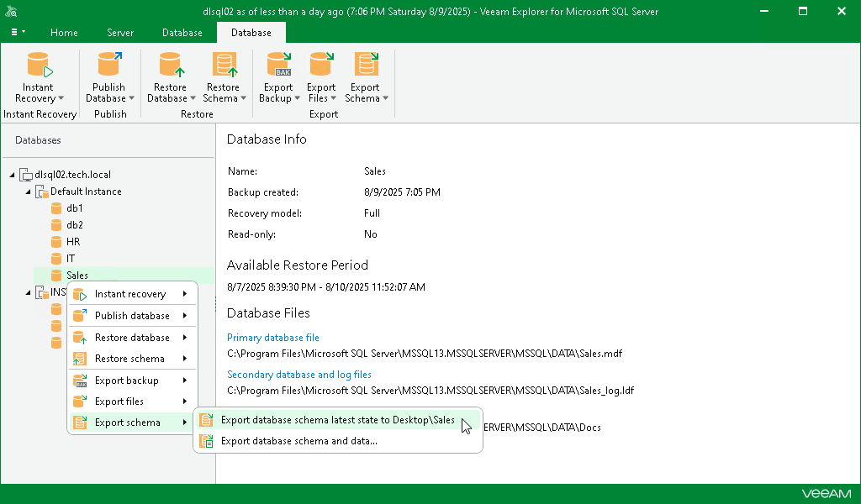
Task: Collapse the dlsql02.tech.local server node
Action: coord(12,174)
